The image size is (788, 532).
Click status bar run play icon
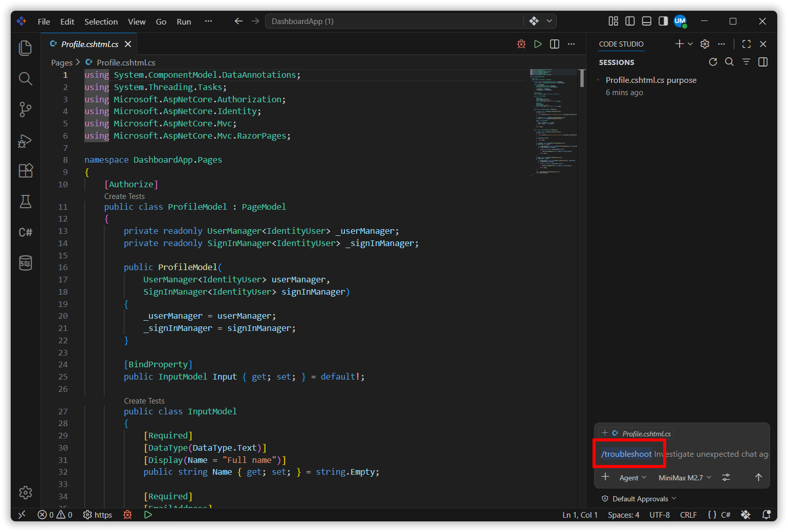(x=148, y=515)
